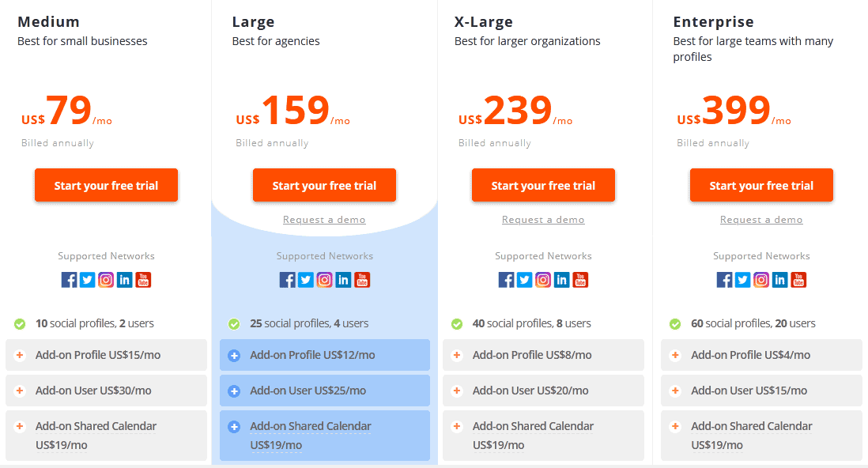
Task: Click the Instagram icon under Large plan
Action: [x=324, y=279]
